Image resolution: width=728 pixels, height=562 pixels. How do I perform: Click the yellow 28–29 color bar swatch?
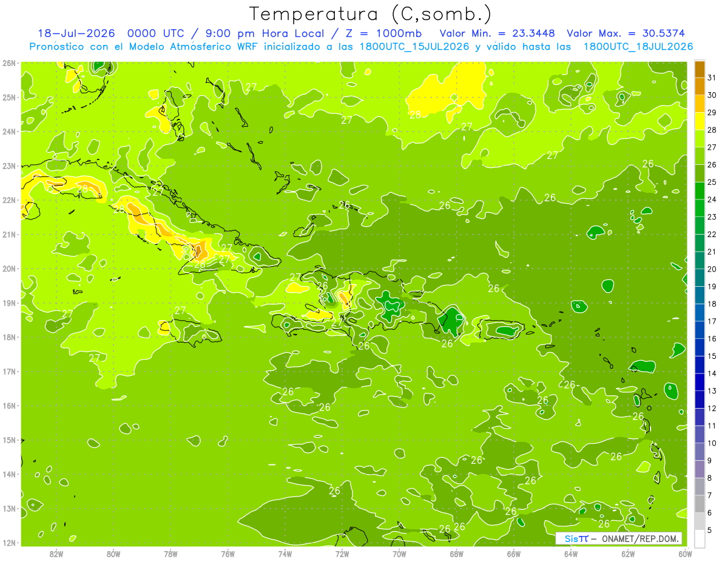[x=699, y=121]
